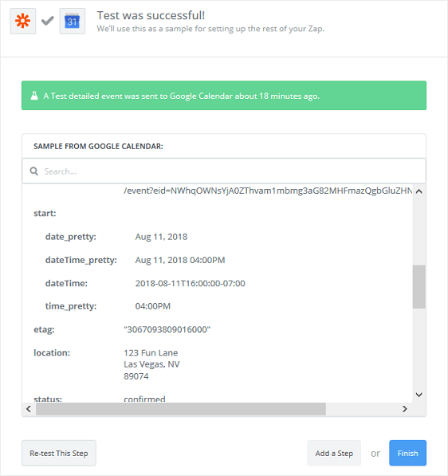The width and height of the screenshot is (448, 476).
Task: Focus the Search field in sample panel
Action: point(224,171)
